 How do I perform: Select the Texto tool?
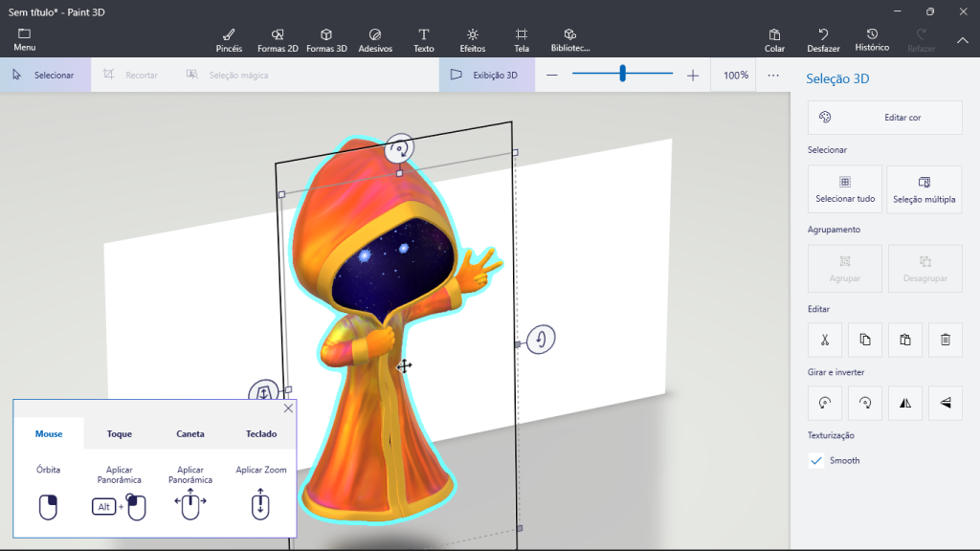coord(424,38)
